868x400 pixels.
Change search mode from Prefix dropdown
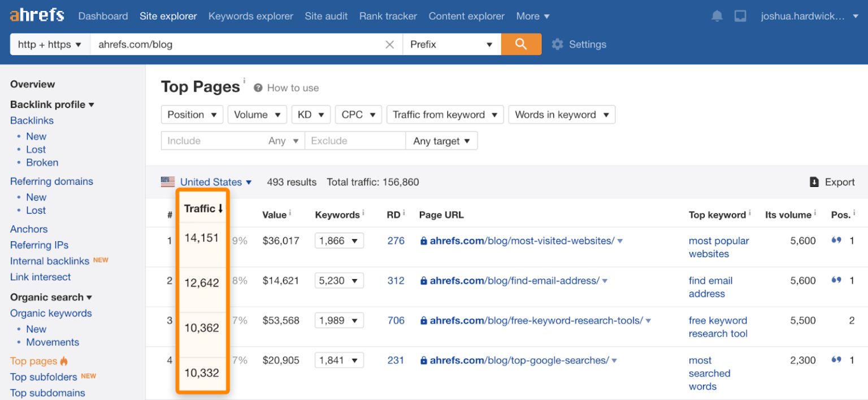click(x=452, y=44)
